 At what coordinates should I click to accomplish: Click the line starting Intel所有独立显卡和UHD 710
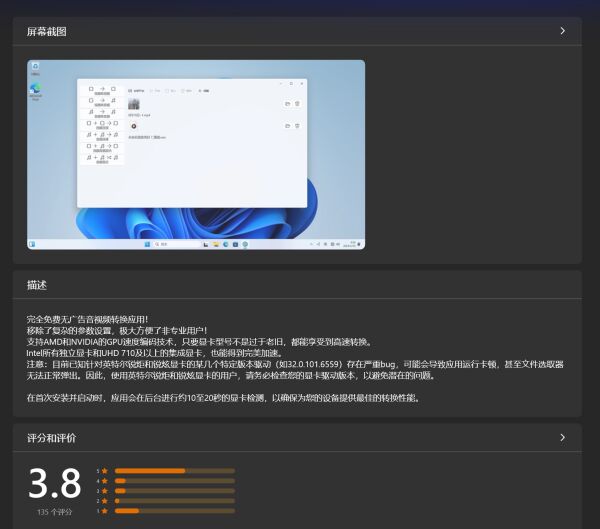155,353
